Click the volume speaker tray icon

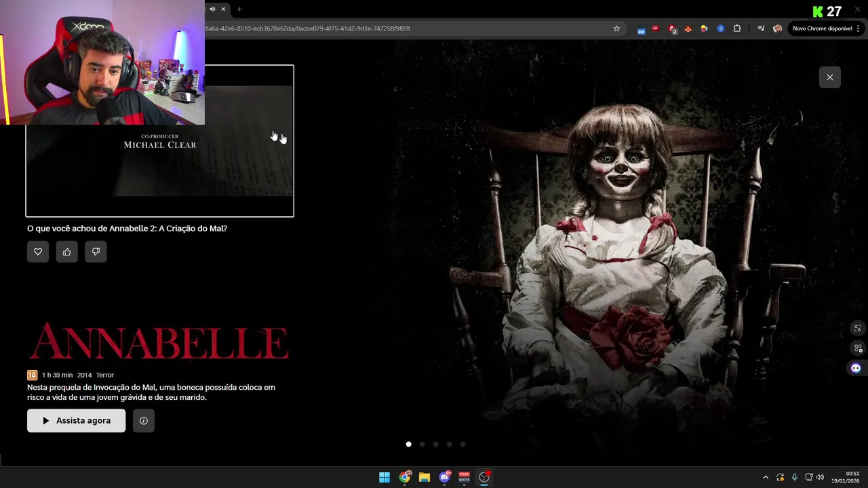820,477
